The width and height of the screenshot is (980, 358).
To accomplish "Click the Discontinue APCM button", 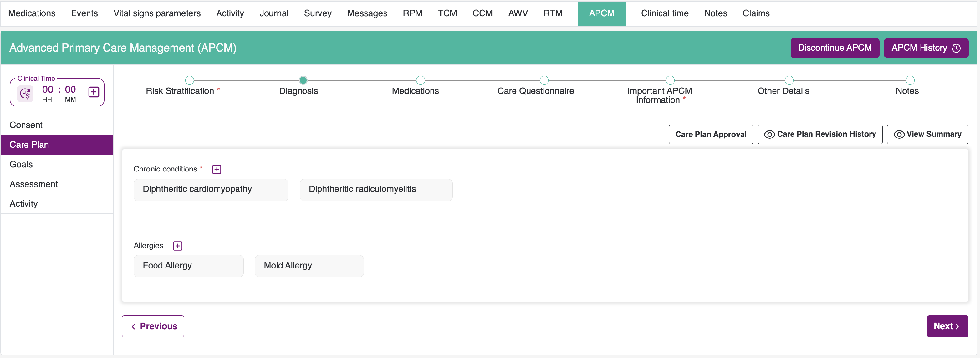I will (x=834, y=48).
